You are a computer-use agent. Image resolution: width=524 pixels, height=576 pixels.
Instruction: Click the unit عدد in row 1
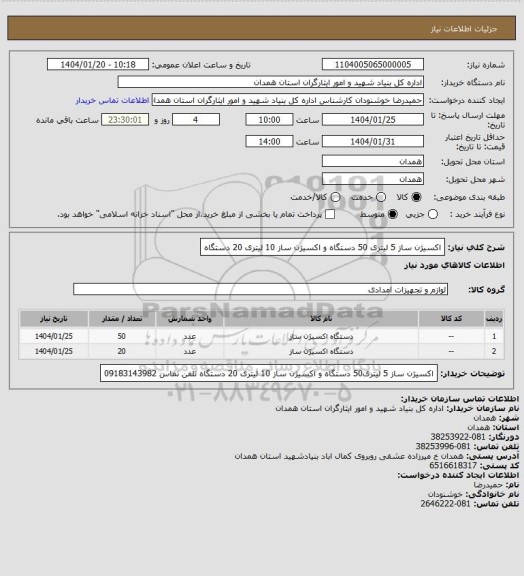[190, 336]
